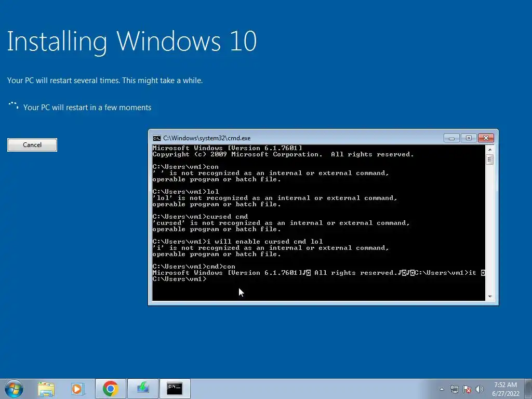
Task: Click 'Your PC will restart several times' text
Action: click(105, 81)
